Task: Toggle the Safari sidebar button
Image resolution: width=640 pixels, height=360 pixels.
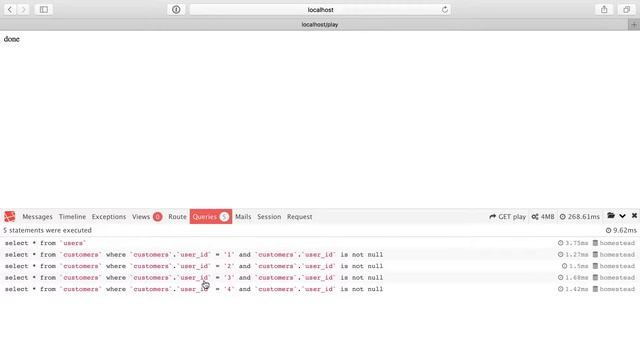Action: click(44, 9)
